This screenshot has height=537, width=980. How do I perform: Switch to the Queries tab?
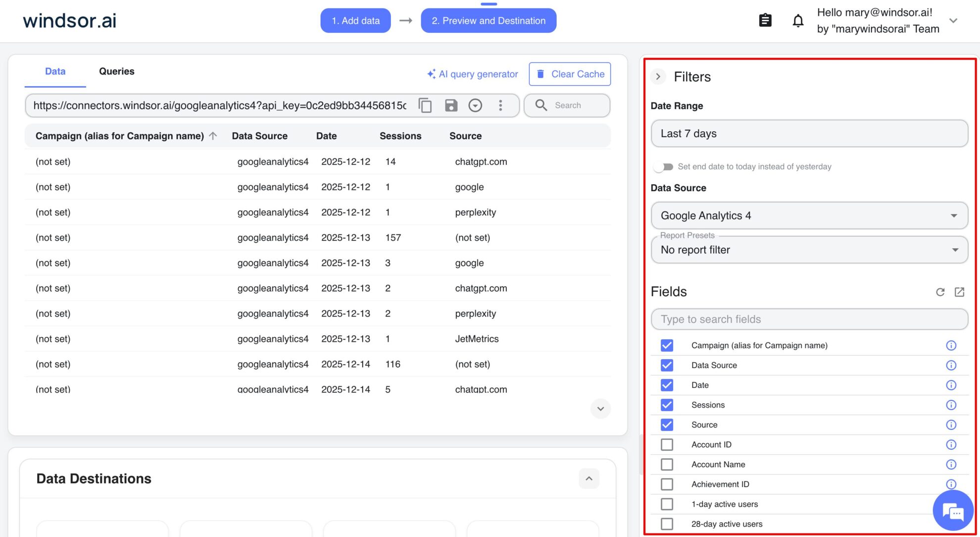117,71
